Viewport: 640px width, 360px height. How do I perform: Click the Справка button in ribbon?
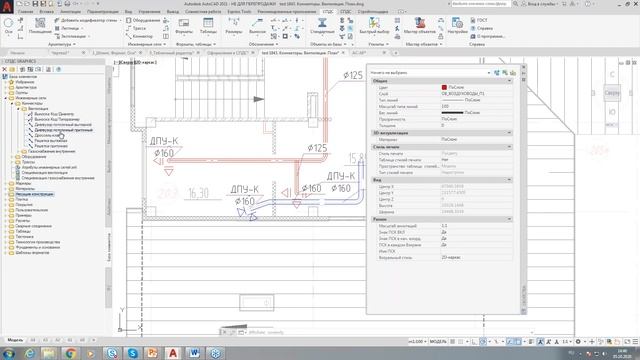481,28
